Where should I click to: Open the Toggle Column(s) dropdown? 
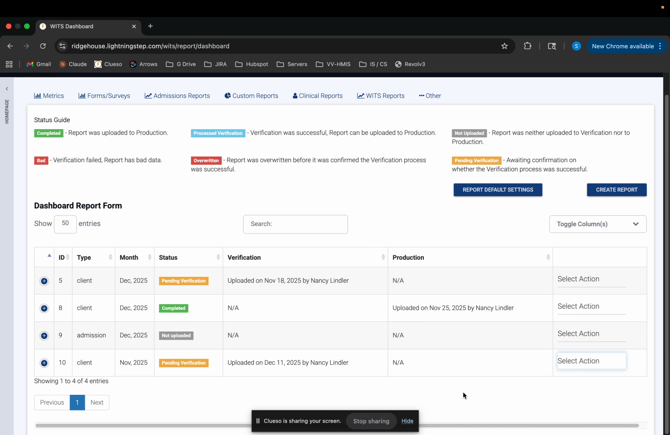[597, 224]
